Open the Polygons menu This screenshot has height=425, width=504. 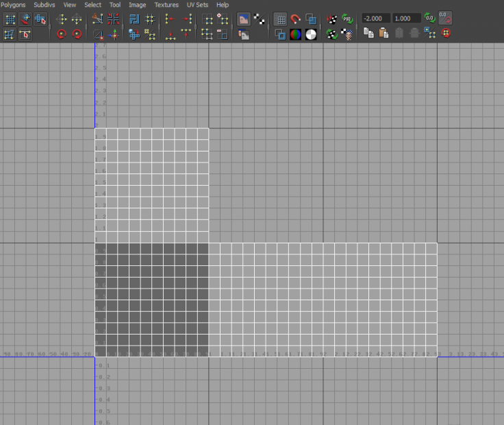coord(13,5)
